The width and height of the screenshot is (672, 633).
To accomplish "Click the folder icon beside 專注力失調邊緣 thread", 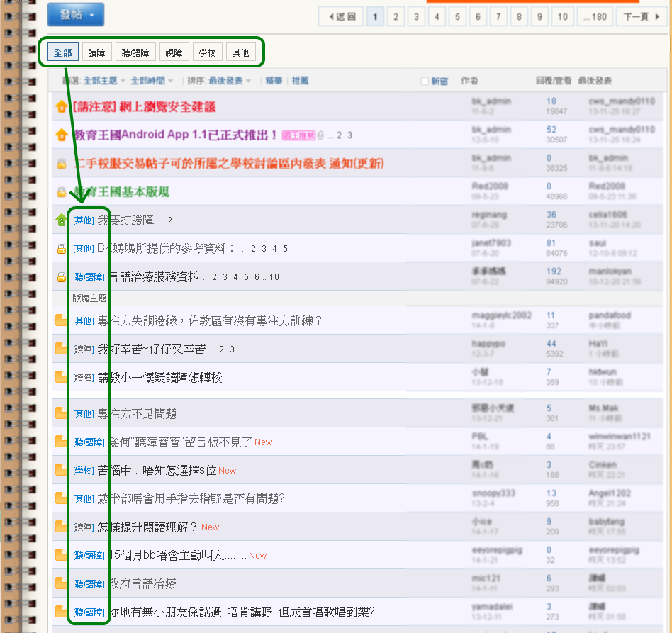I will 61,320.
